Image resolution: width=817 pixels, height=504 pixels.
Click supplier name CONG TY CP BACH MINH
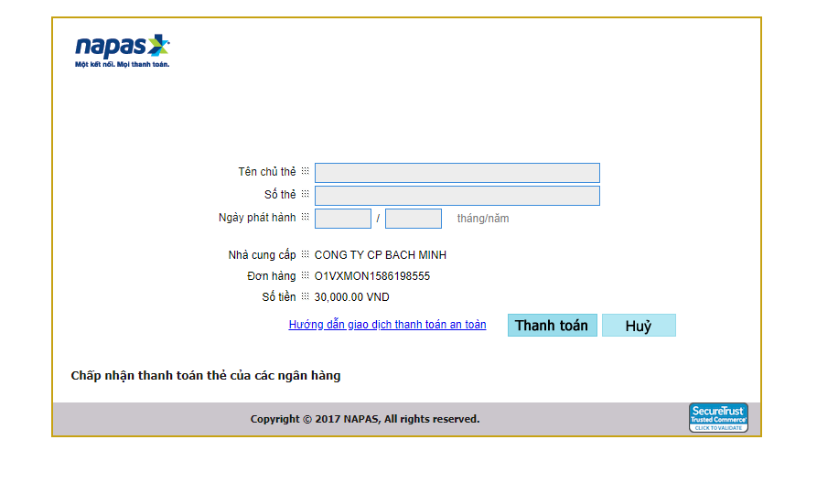381,255
